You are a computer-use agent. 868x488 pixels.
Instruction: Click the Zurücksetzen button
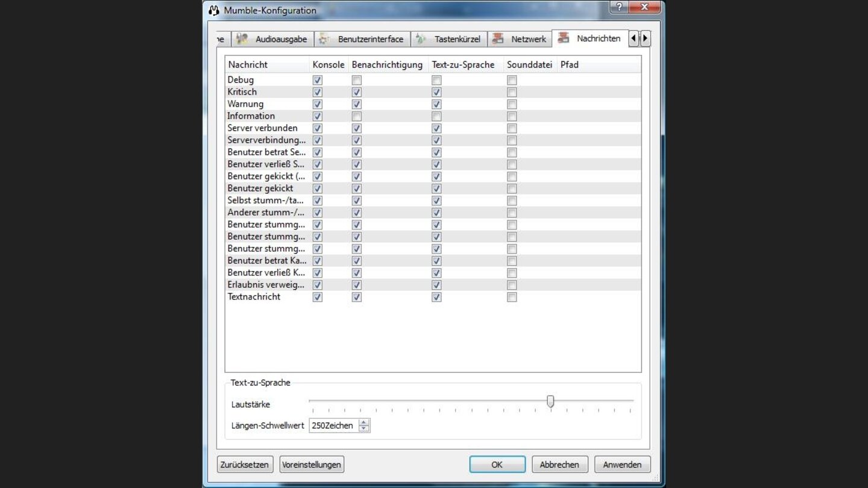coord(245,465)
